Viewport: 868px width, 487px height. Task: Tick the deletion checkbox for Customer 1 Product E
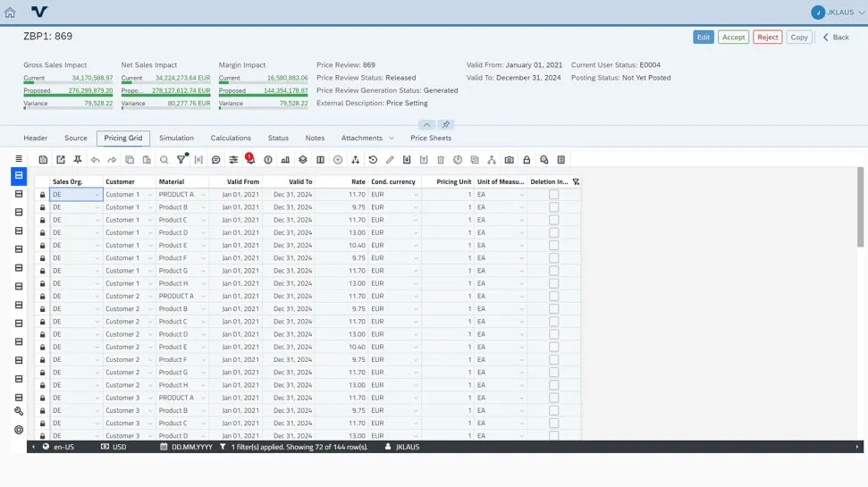pos(553,245)
